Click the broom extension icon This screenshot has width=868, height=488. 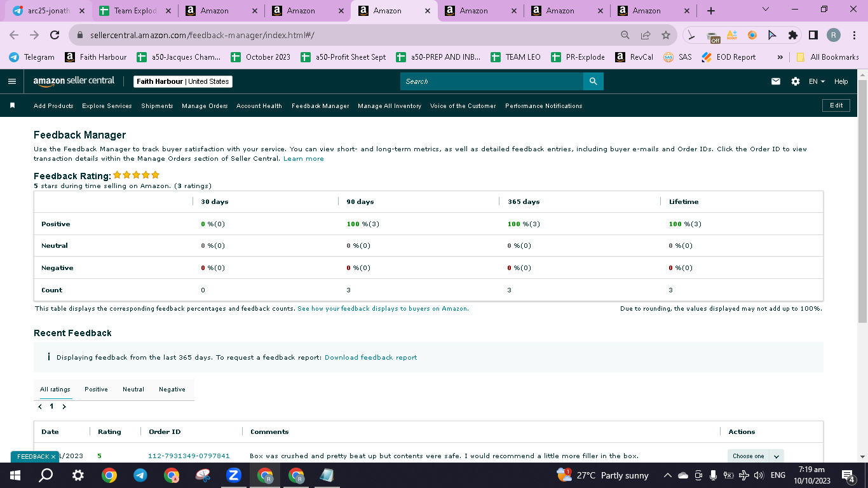click(692, 35)
